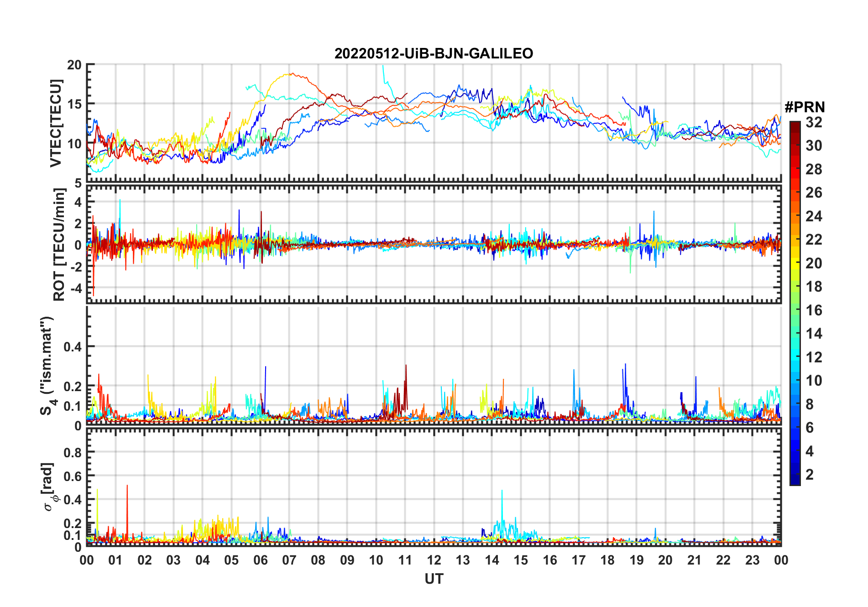Viewport: 868px width, 607px height.
Task: Click the cyan region near colorbar value 12
Action: click(795, 357)
